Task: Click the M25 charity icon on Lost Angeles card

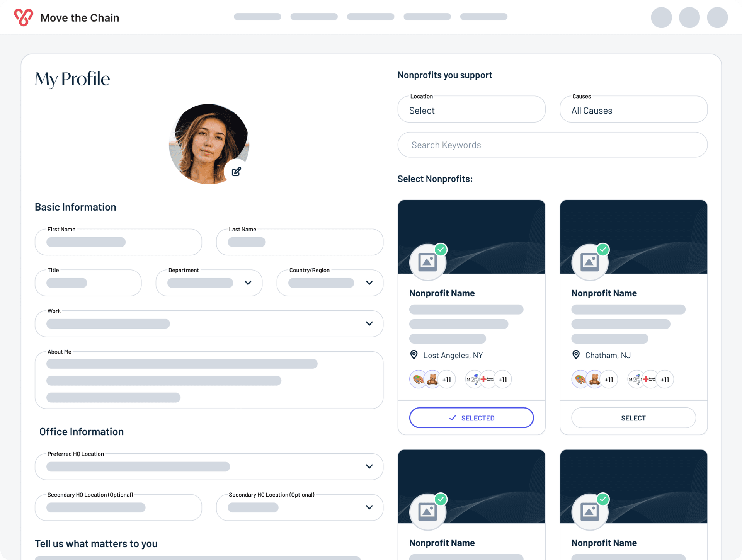Action: (x=473, y=380)
